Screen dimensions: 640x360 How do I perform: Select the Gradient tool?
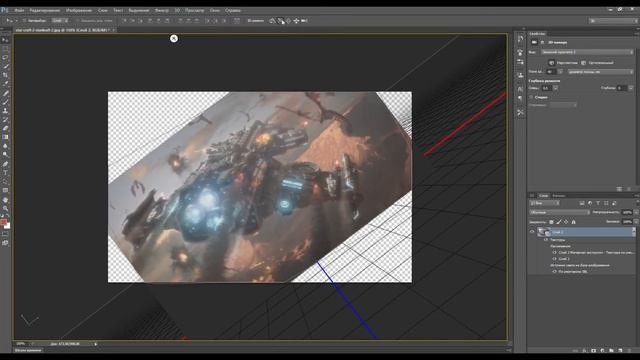pos(5,137)
